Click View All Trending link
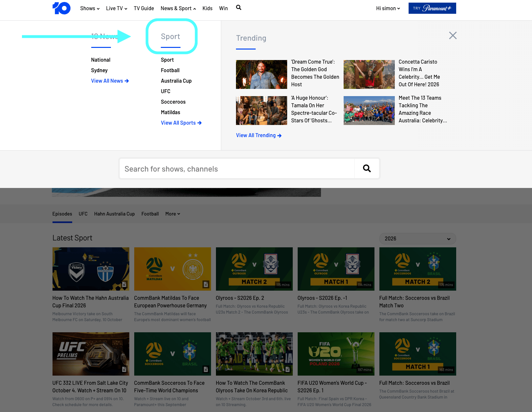532x412 pixels. 259,135
